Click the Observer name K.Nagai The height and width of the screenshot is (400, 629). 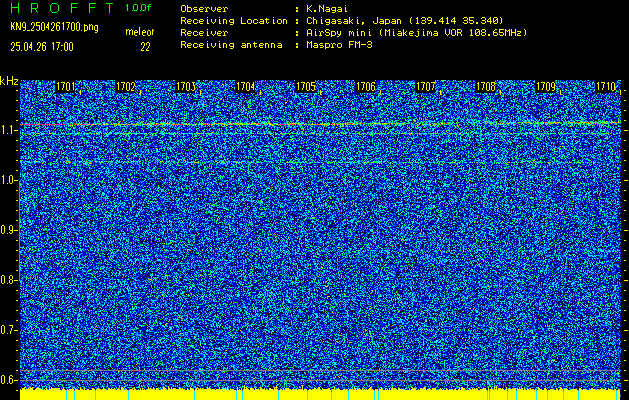[327, 9]
